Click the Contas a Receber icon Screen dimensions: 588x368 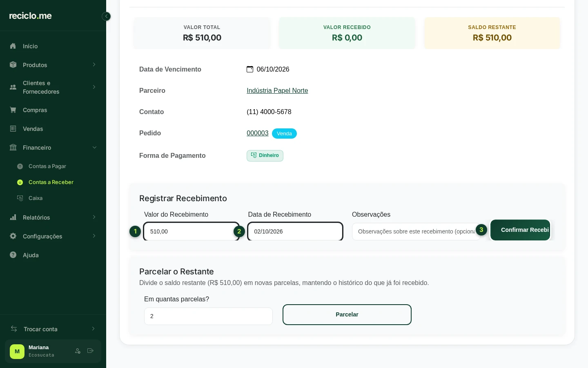20,182
